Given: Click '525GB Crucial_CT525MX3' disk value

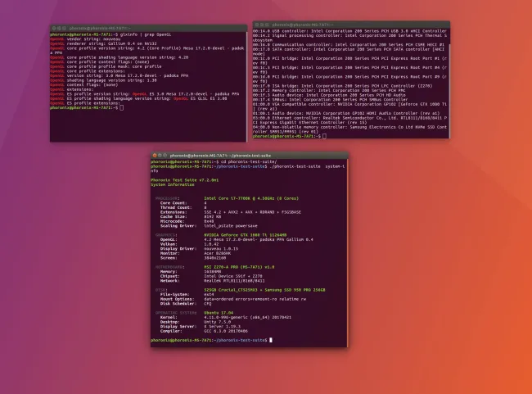Looking at the screenshot, I should (x=264, y=290).
